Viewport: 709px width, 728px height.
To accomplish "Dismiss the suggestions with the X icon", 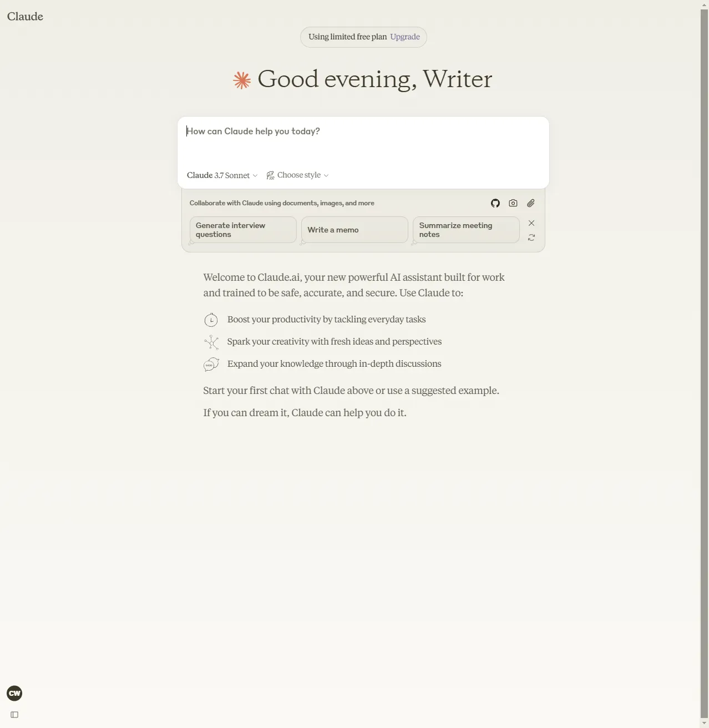I will pyautogui.click(x=531, y=223).
